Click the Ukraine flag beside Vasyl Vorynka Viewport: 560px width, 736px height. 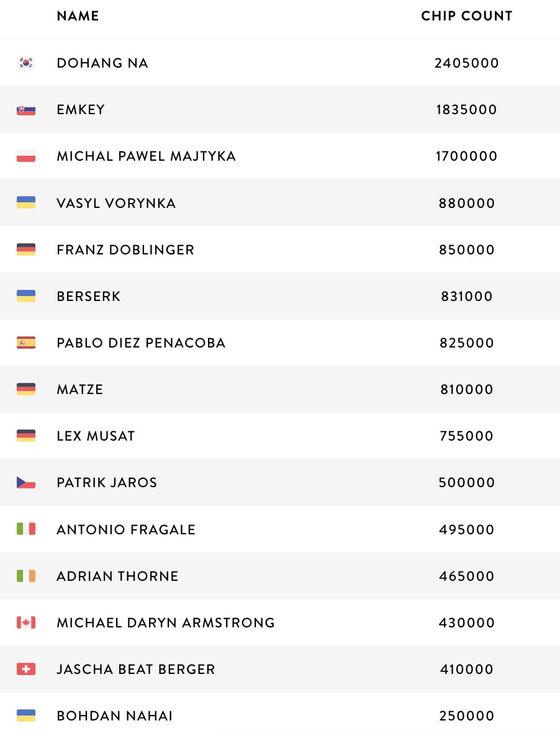pos(26,203)
